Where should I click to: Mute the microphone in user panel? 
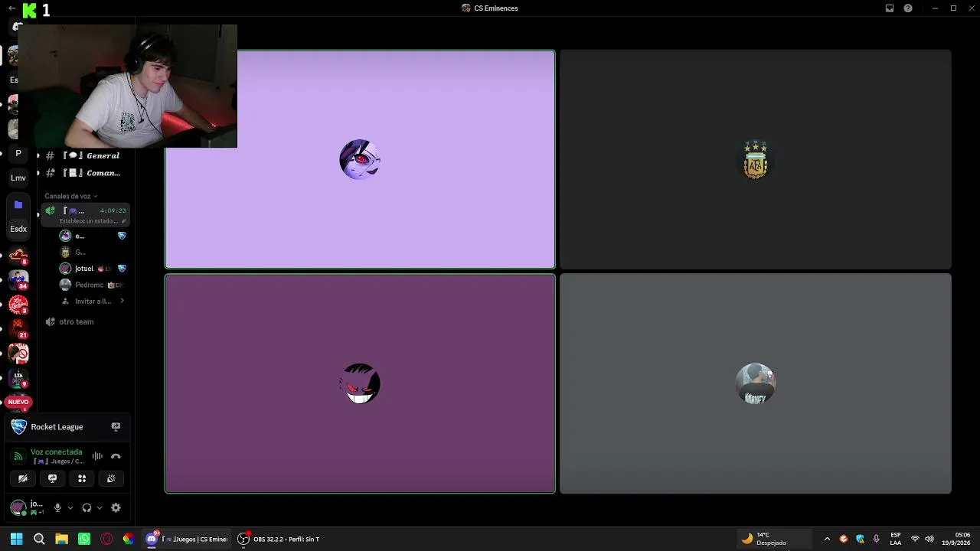click(57, 507)
